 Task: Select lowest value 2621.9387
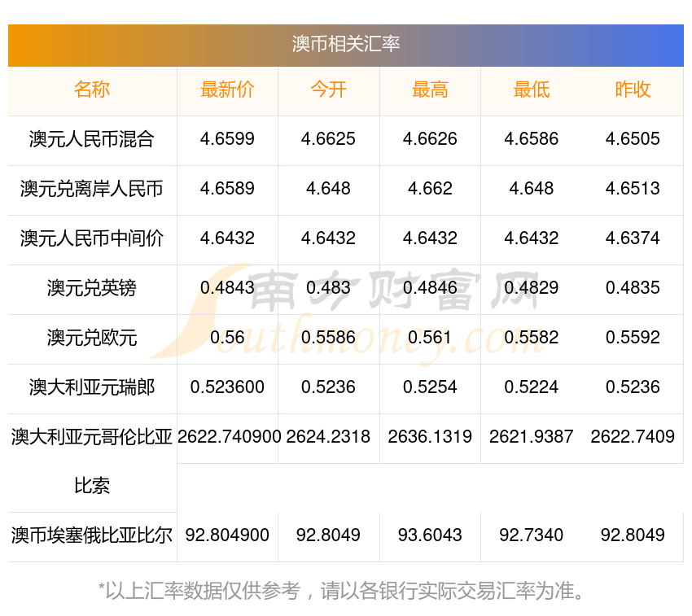point(532,437)
